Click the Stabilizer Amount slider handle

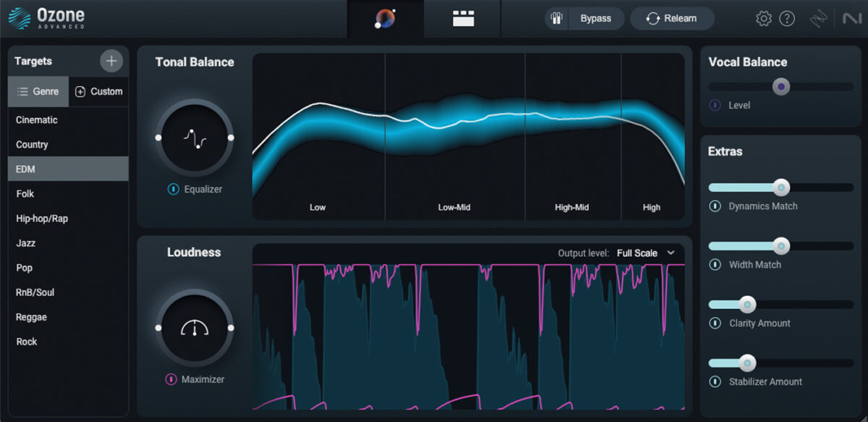(747, 363)
